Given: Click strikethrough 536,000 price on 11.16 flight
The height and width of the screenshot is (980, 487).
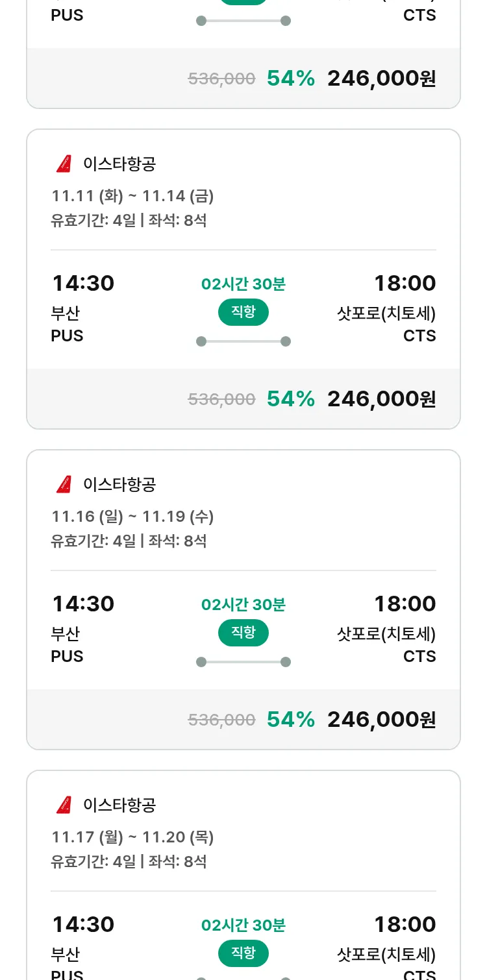Looking at the screenshot, I should (x=221, y=719).
